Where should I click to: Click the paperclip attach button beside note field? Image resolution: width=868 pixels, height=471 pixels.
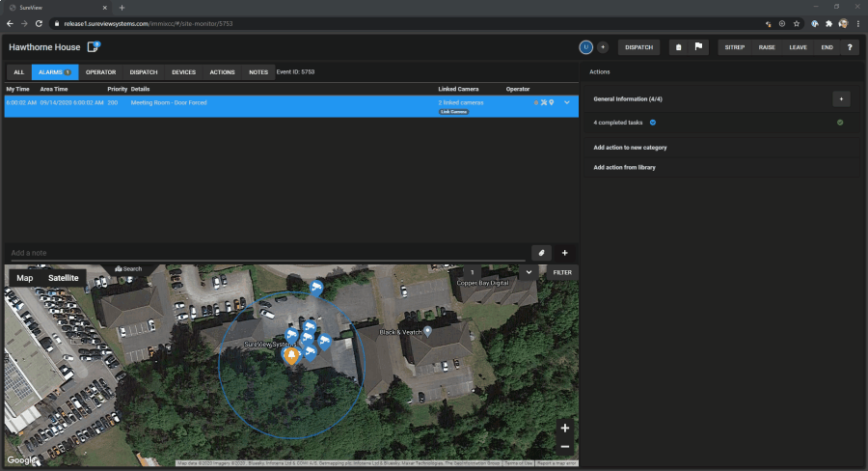click(x=541, y=253)
